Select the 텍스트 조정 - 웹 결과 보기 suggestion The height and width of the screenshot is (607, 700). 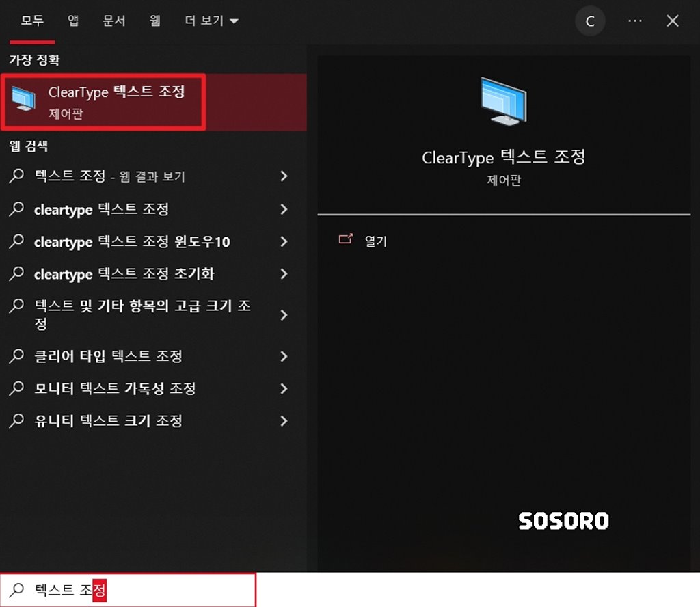(x=154, y=176)
